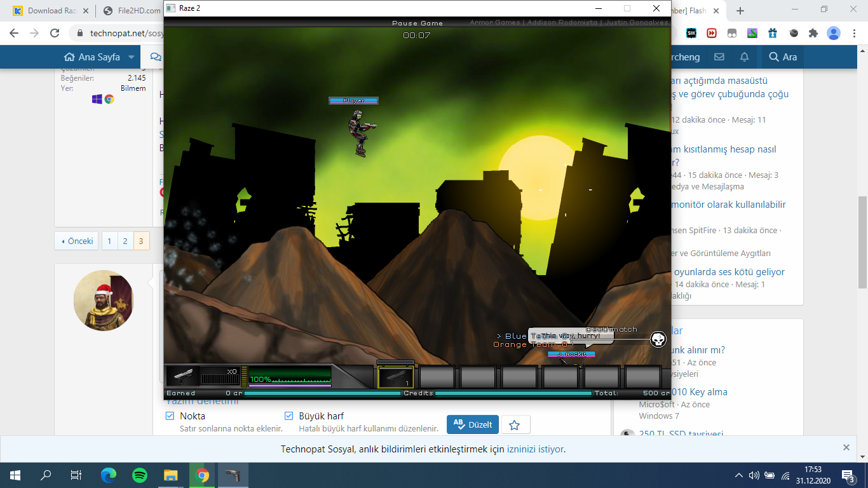868x488 pixels.
Task: Open the "monitör olarak kullanılabilir" thread
Action: [x=729, y=205]
